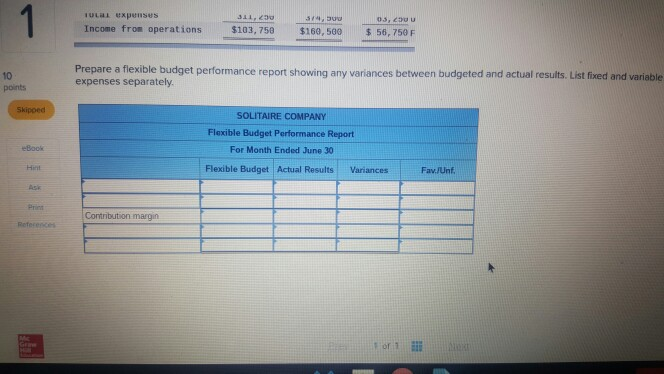Open Fav./Unf. dropdown for Contribution margin
This screenshot has width=664, height=374.
click(437, 217)
